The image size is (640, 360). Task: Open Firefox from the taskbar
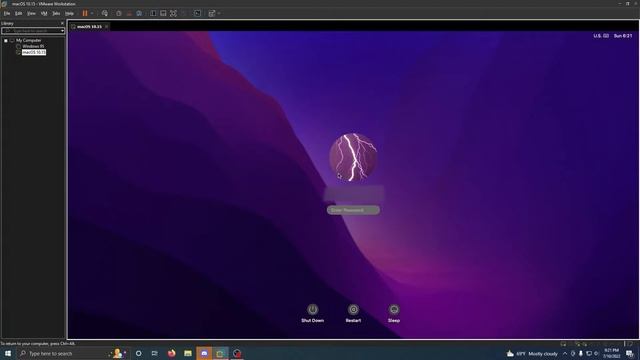(171, 353)
